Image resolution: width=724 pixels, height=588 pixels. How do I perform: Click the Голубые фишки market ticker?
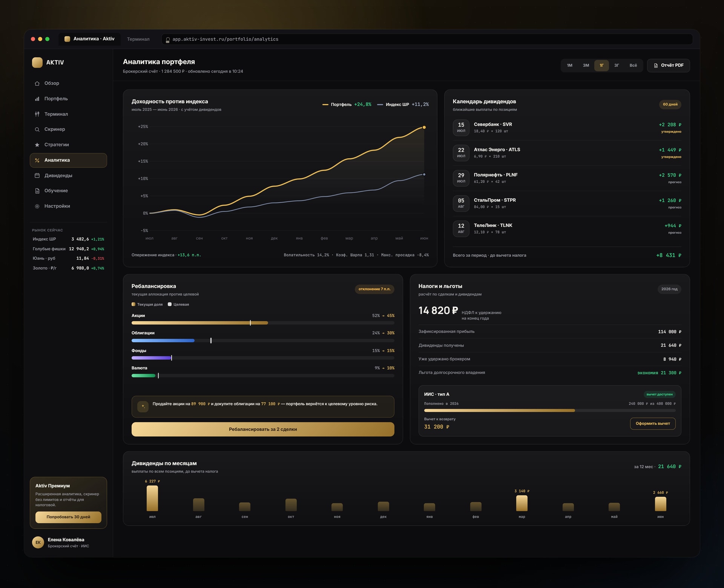(68, 249)
